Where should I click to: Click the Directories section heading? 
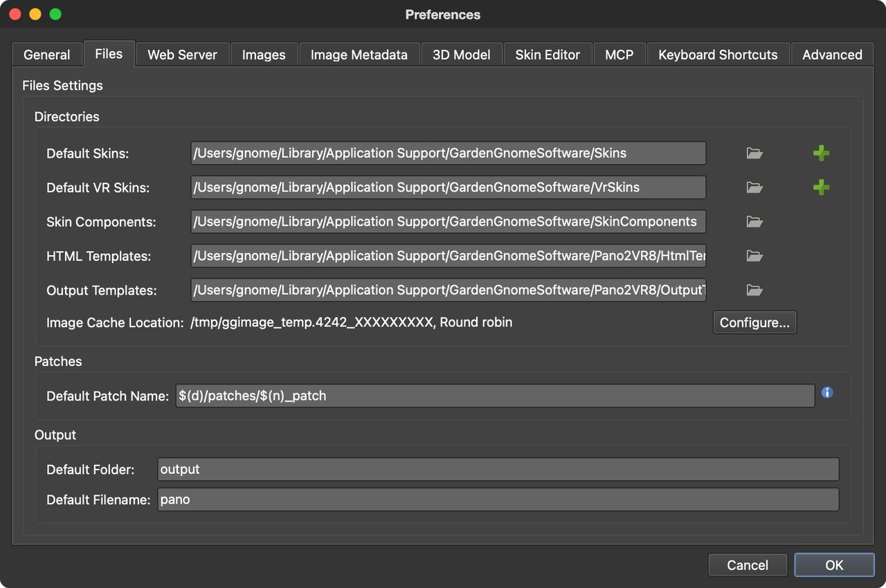pos(67,117)
